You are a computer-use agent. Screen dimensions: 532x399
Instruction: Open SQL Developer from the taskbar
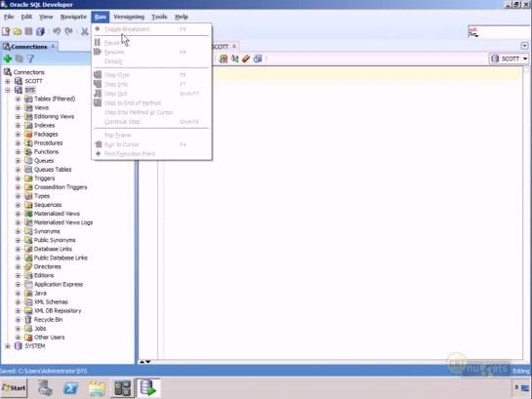point(148,388)
